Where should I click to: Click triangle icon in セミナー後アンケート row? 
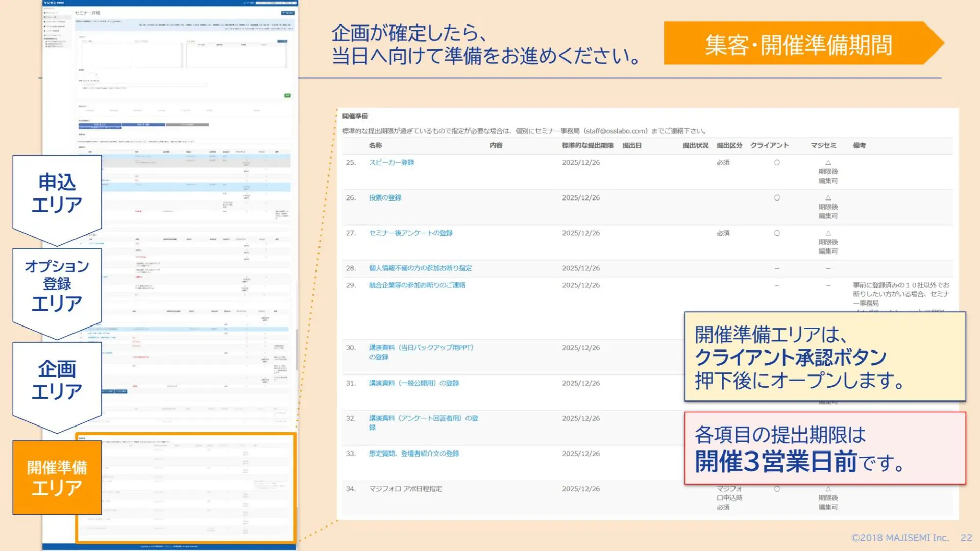click(828, 233)
